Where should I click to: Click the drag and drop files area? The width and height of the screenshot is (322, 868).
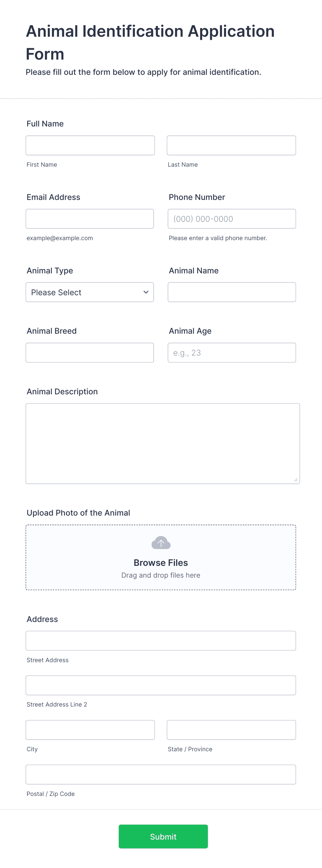pyautogui.click(x=161, y=575)
